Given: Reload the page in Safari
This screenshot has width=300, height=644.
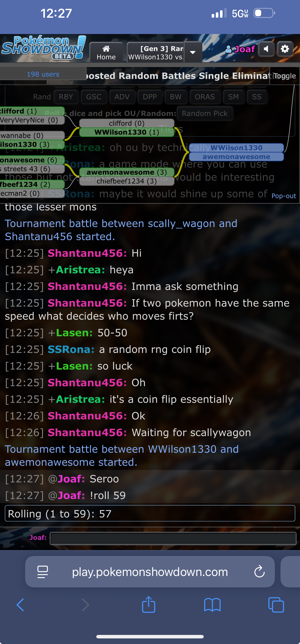Looking at the screenshot, I should [259, 572].
